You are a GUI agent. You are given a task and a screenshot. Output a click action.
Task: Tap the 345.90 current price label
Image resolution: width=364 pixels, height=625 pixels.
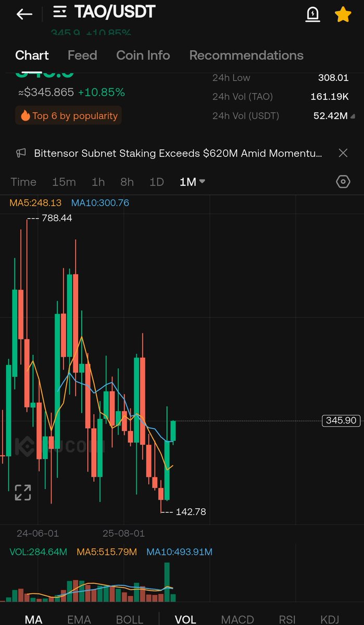pos(341,420)
